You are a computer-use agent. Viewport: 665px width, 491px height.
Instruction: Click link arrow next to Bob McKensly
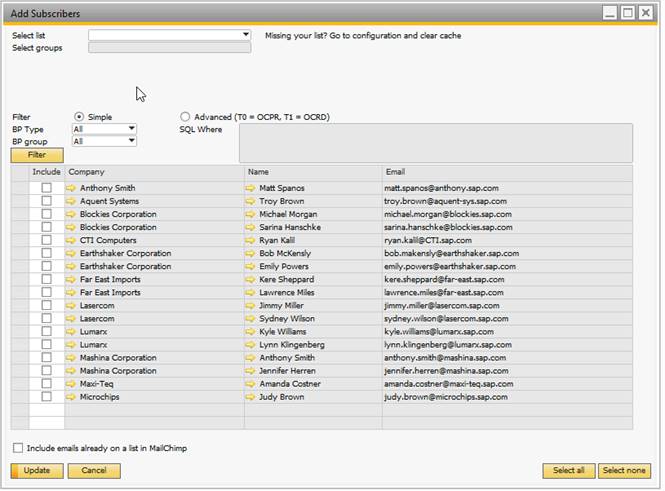(251, 253)
